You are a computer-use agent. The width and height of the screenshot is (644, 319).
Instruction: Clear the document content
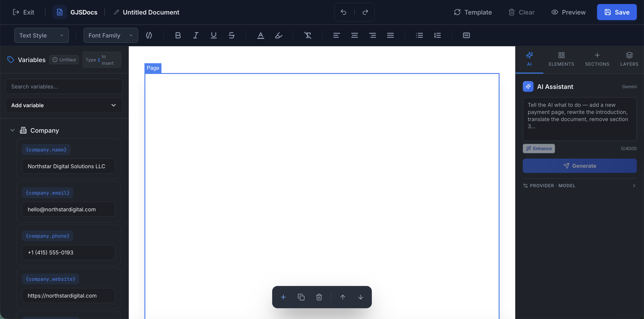521,12
